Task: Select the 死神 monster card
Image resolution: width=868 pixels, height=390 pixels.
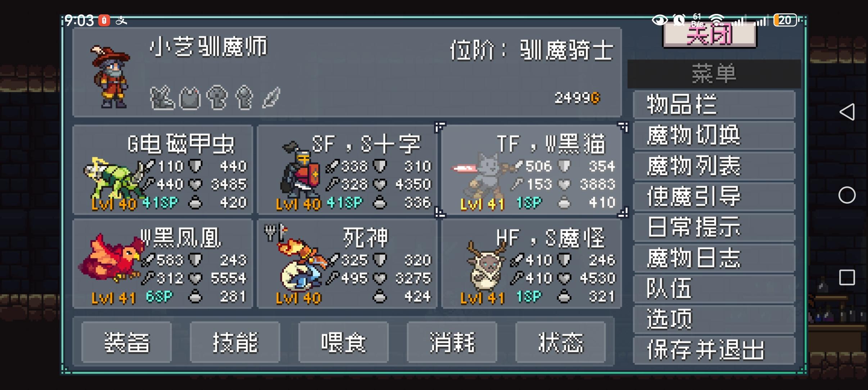Action: (x=347, y=264)
